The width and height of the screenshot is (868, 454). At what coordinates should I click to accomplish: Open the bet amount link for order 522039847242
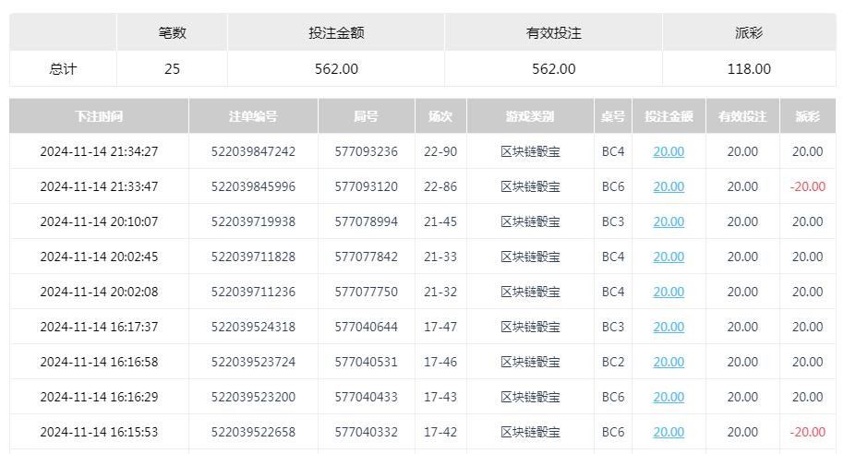point(669,151)
